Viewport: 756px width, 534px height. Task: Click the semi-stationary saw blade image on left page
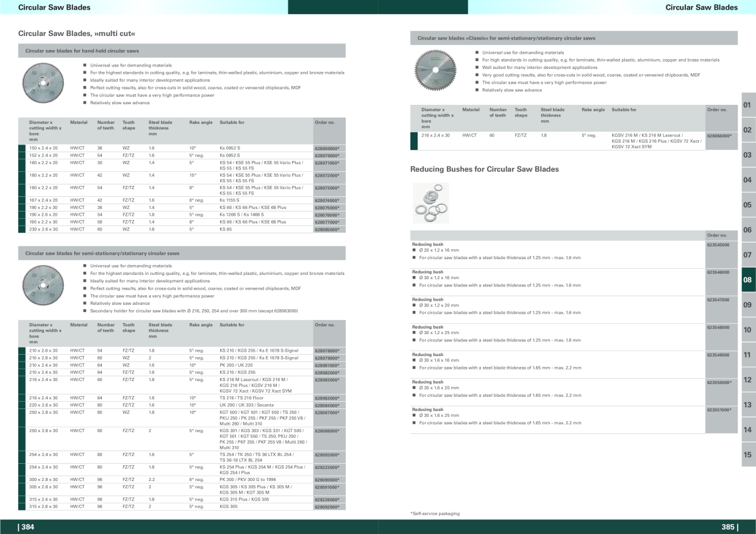click(x=43, y=285)
